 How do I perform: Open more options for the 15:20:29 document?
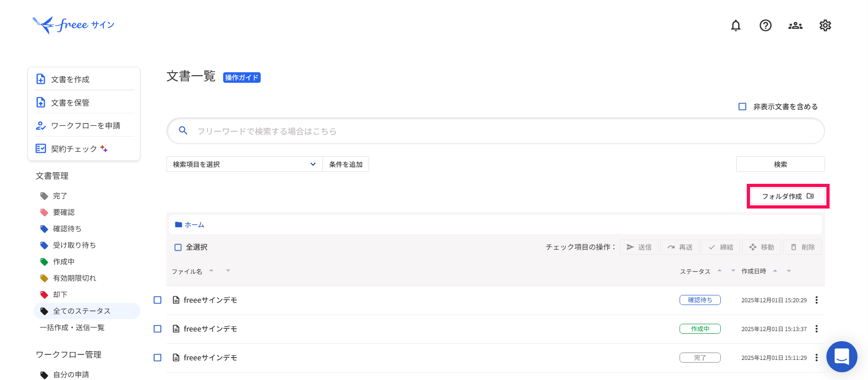[816, 300]
